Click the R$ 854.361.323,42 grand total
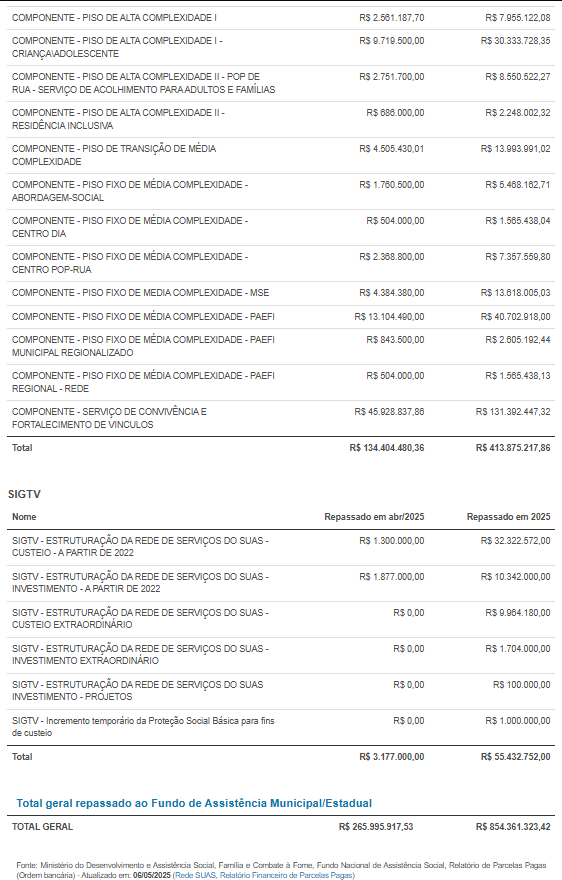Viewport: 562px width, 880px height. click(513, 827)
